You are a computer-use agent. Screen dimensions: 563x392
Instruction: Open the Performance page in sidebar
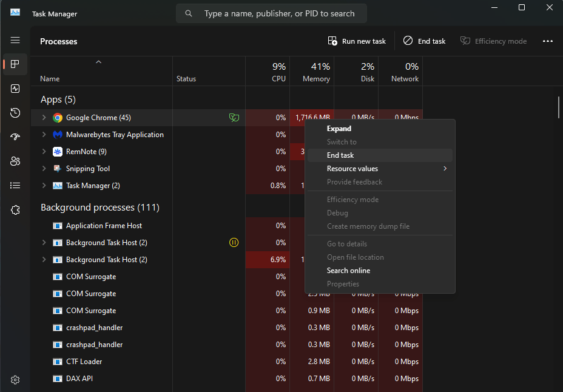15,89
